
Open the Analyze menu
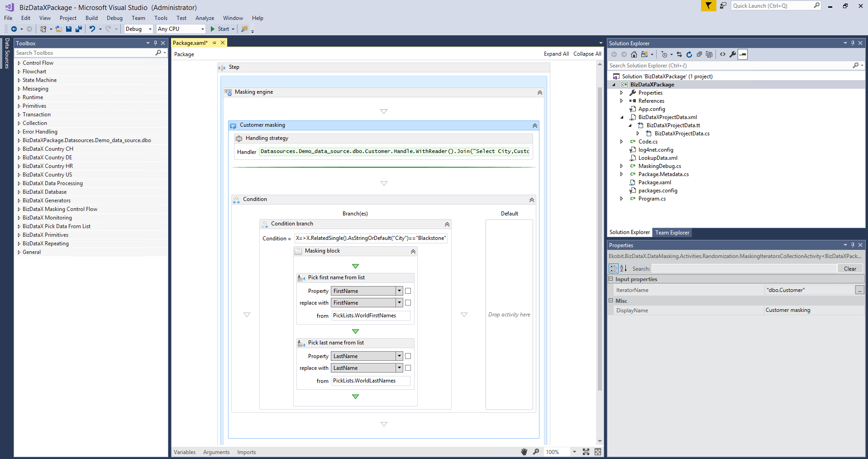(205, 18)
